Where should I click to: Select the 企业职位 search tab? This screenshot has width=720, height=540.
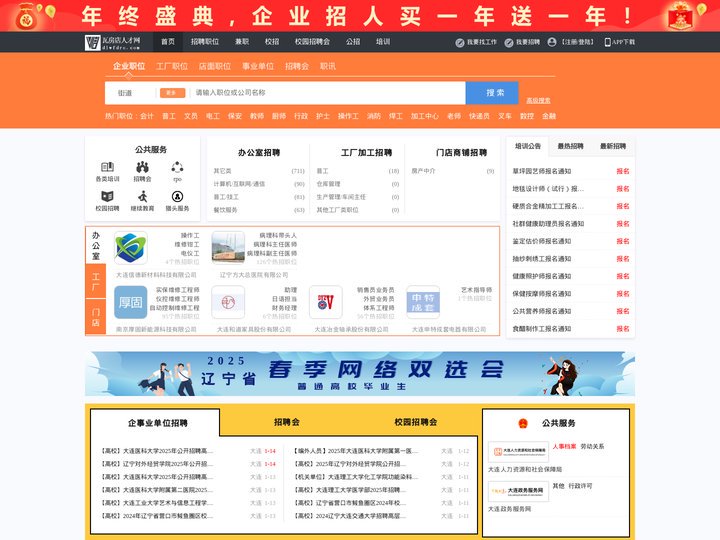pos(129,66)
